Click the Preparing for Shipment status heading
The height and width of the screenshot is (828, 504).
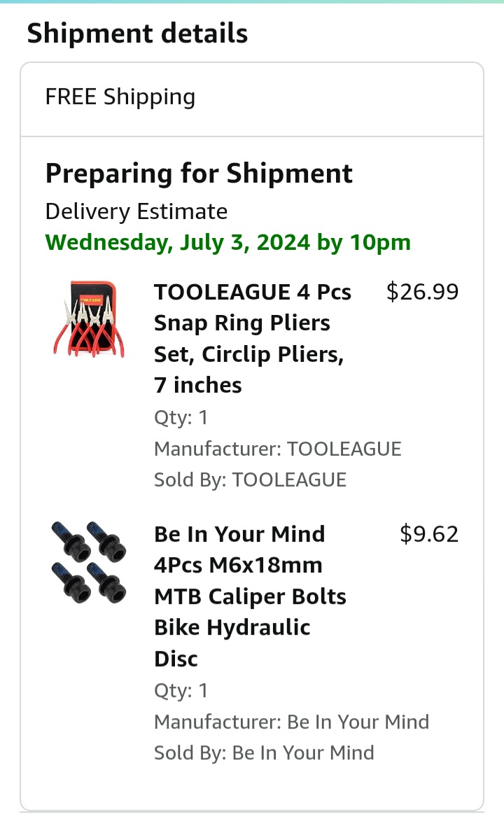click(199, 173)
